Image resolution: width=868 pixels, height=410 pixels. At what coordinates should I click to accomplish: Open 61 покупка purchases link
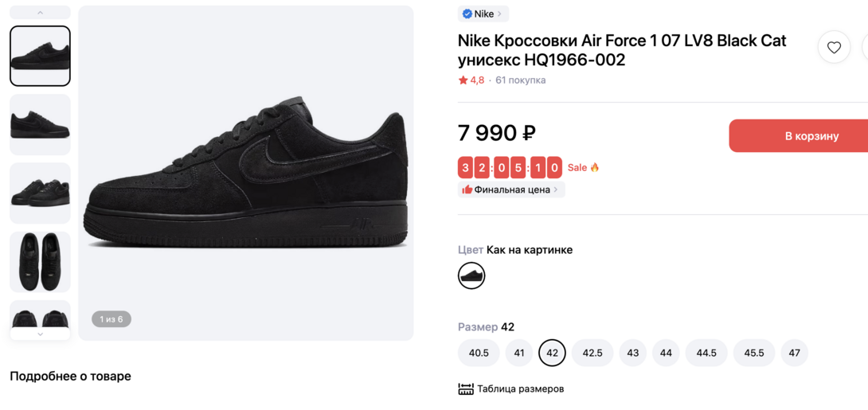[520, 80]
